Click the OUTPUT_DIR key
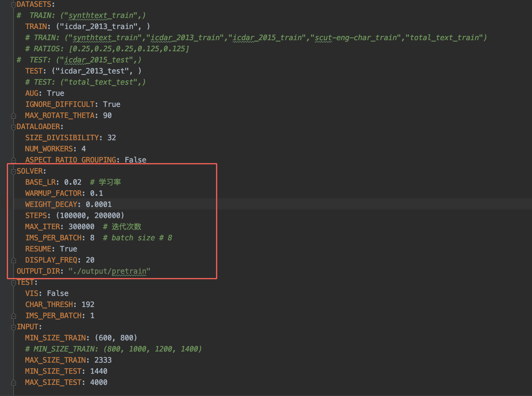 (x=38, y=271)
